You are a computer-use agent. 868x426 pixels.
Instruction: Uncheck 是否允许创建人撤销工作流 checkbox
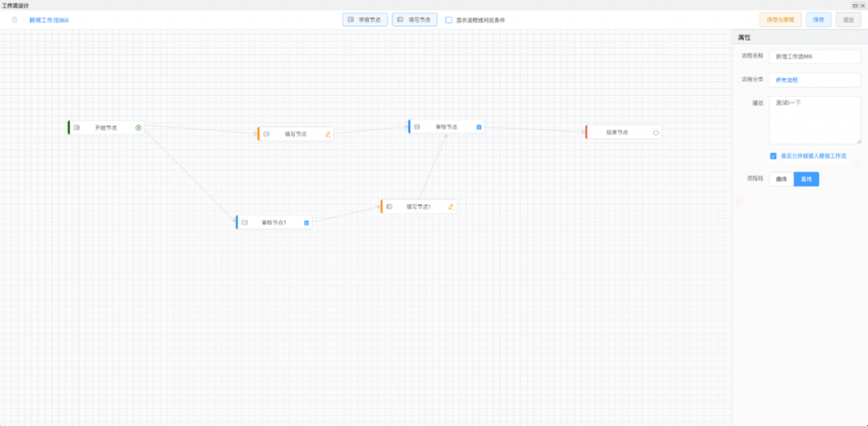point(773,156)
